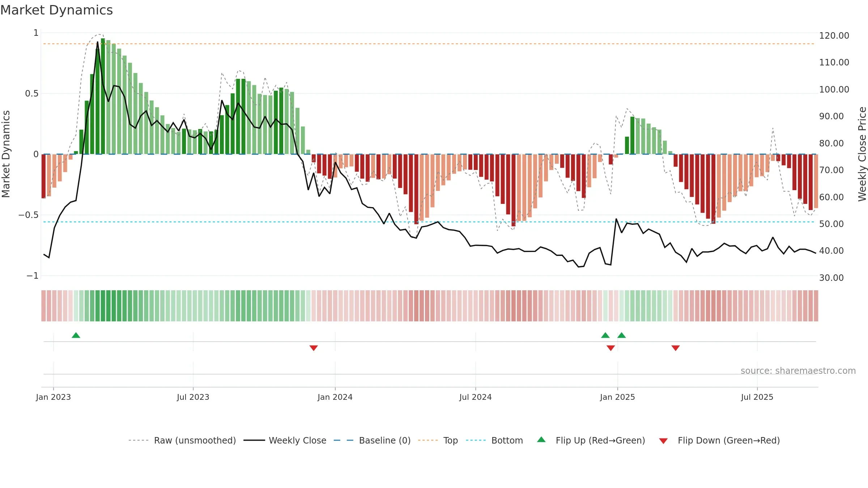The width and height of the screenshot is (868, 488).
Task: Click the Market Dynamics chart title
Action: point(56,10)
